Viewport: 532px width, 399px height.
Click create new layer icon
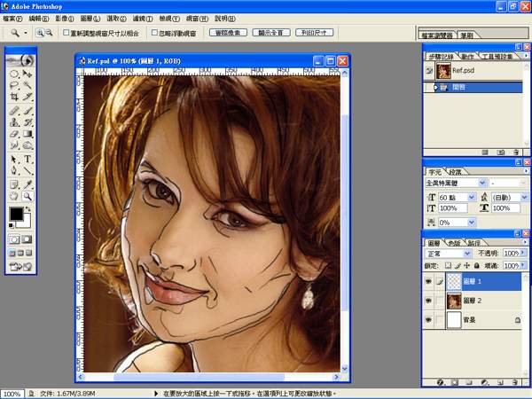pyautogui.click(x=500, y=382)
